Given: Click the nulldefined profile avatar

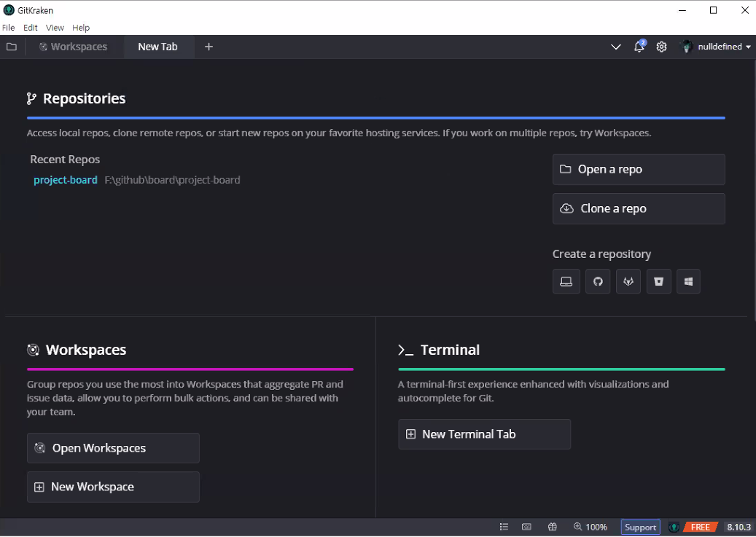Looking at the screenshot, I should pyautogui.click(x=687, y=47).
